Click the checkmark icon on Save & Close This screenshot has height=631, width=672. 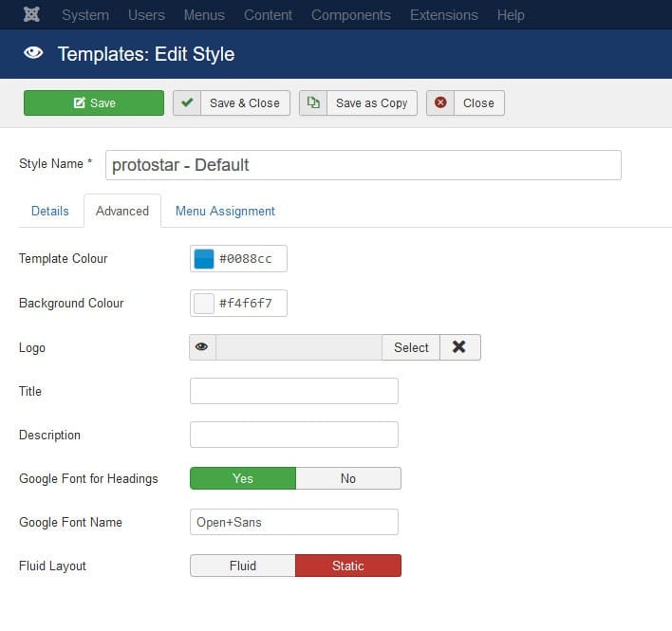[x=187, y=102]
